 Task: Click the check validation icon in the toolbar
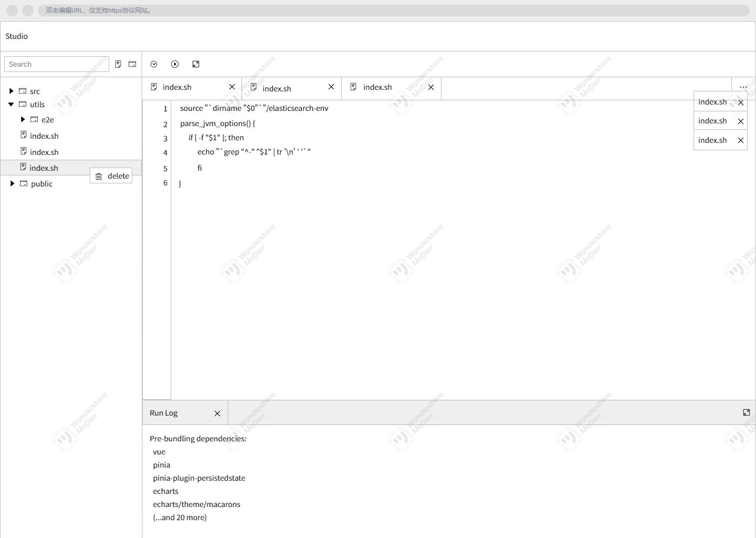click(x=154, y=64)
